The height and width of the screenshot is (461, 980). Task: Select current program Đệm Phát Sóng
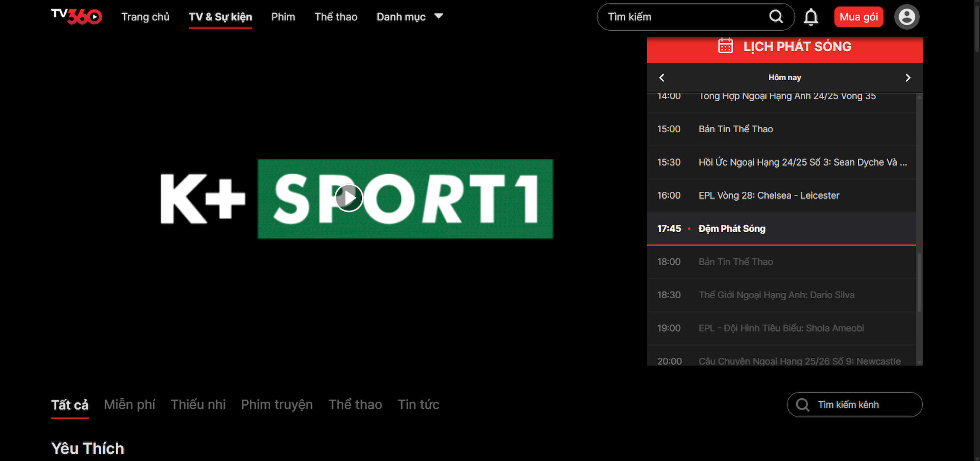781,228
